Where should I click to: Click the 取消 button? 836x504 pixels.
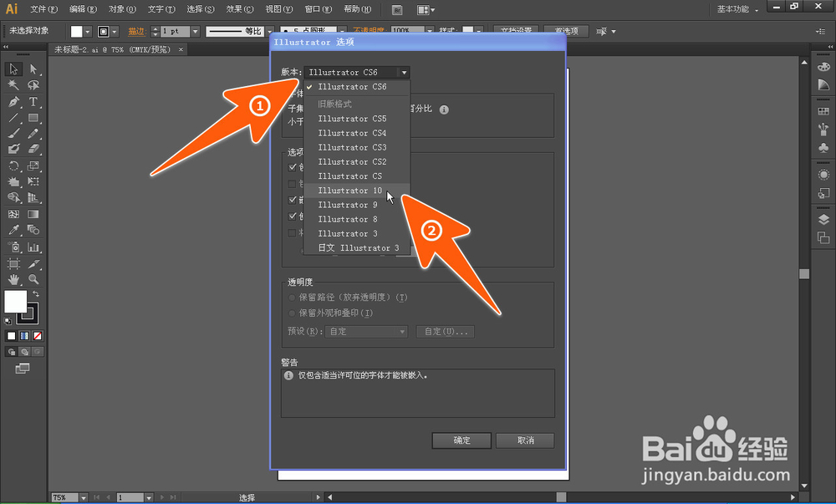coord(525,440)
